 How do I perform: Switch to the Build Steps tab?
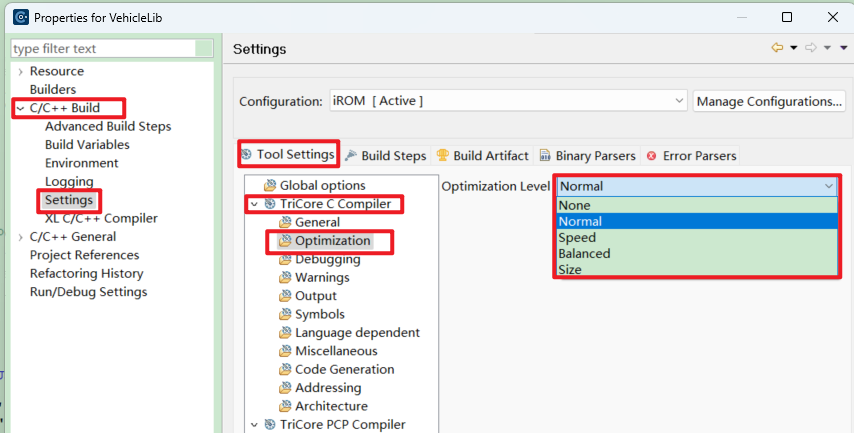(x=386, y=156)
